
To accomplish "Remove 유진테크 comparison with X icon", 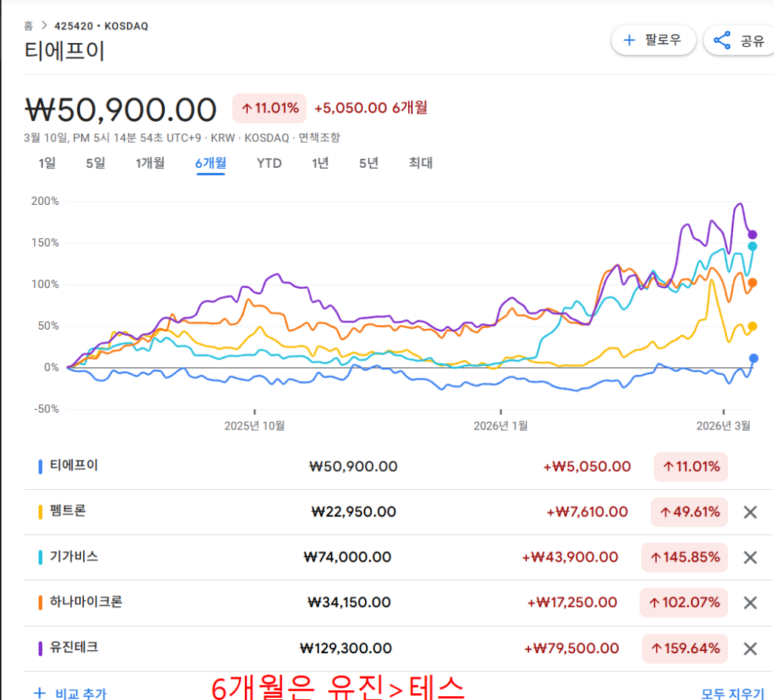I will 750,649.
